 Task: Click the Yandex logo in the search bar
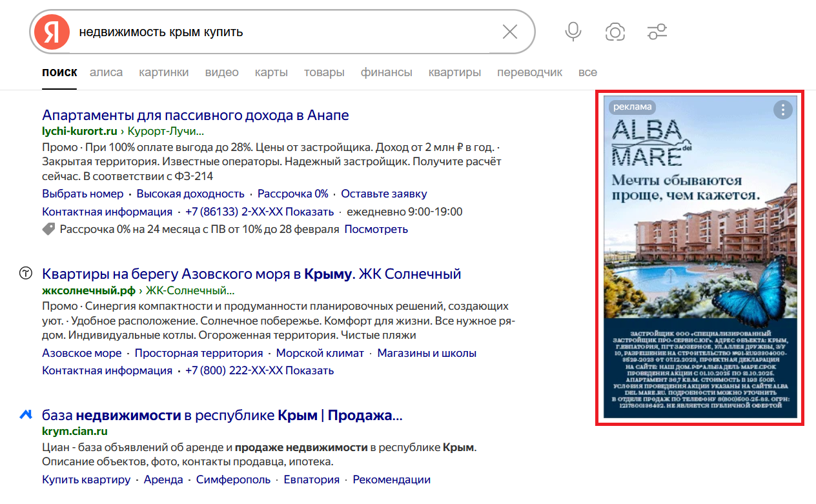coord(52,31)
